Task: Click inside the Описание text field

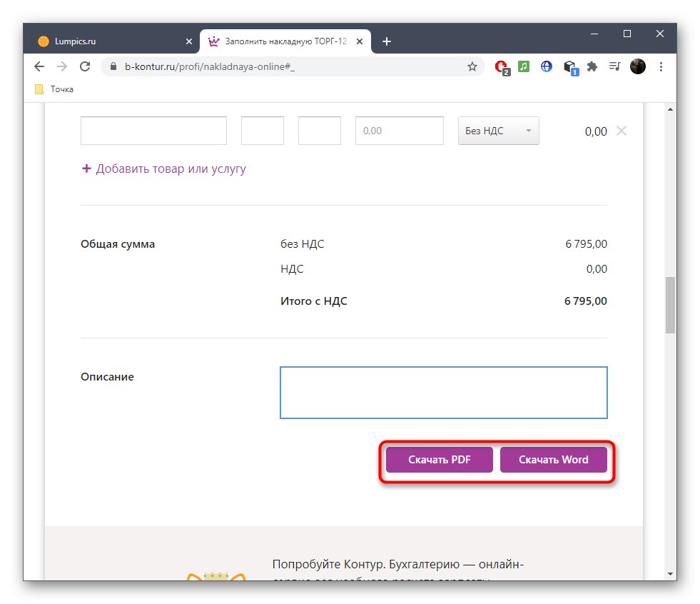Action: pyautogui.click(x=443, y=392)
